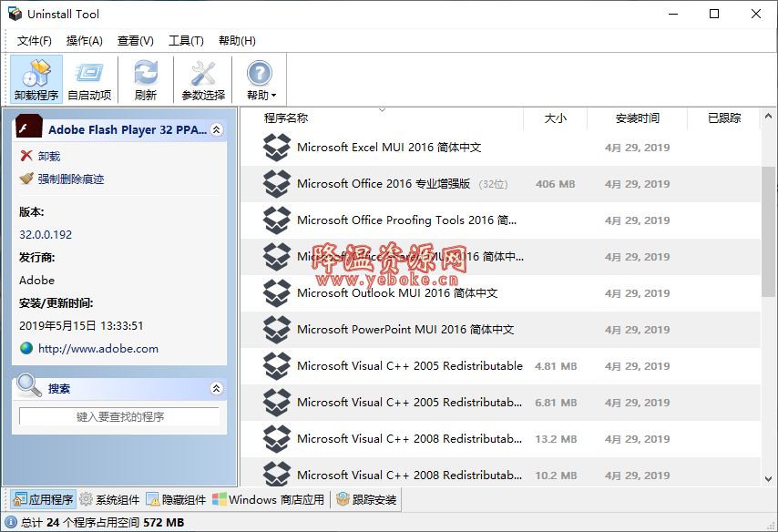
Task: Click the magnifier icon in 搜索 panel
Action: 29,385
